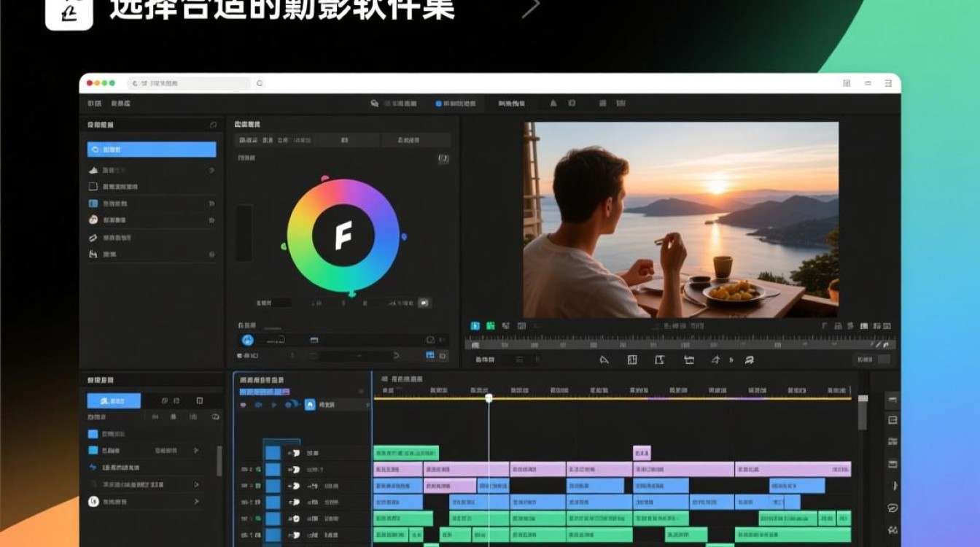
Task: Click the green icon under the preview
Action: (x=491, y=326)
